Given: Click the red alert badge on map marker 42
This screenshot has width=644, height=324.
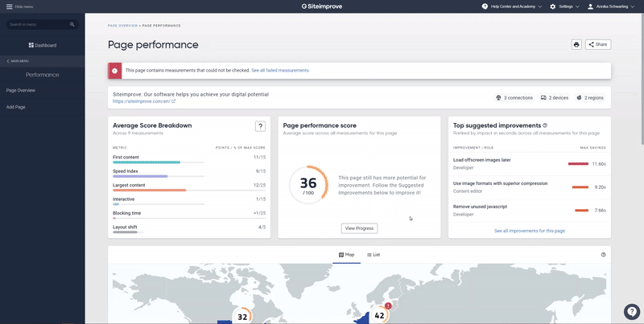Looking at the screenshot, I should click(x=388, y=306).
